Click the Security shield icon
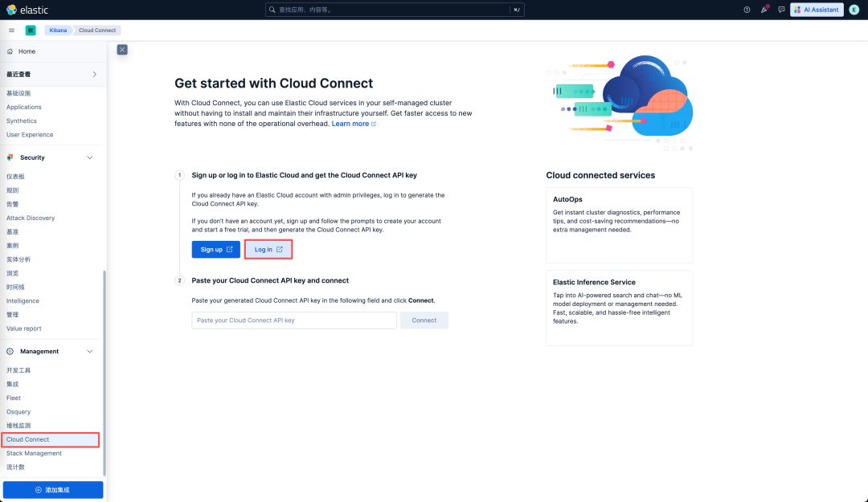The width and height of the screenshot is (868, 502). [10, 157]
